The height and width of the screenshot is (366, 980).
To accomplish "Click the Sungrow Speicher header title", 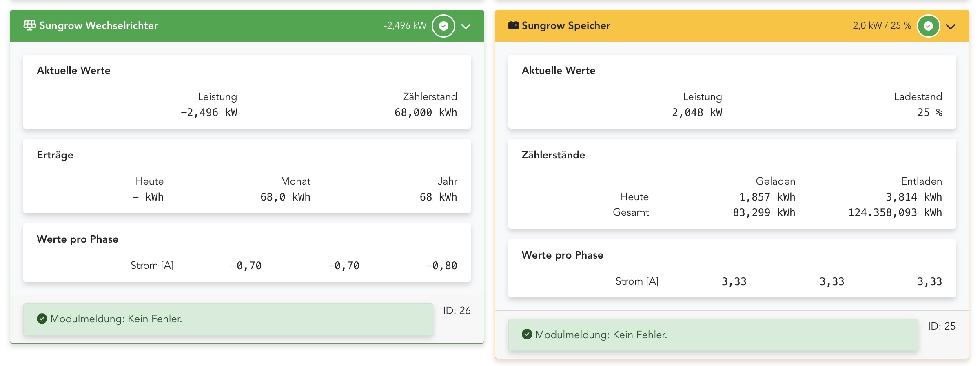I will point(566,25).
